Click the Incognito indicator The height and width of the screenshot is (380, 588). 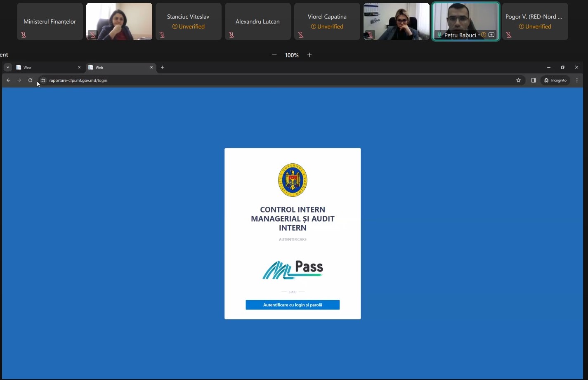coord(555,80)
